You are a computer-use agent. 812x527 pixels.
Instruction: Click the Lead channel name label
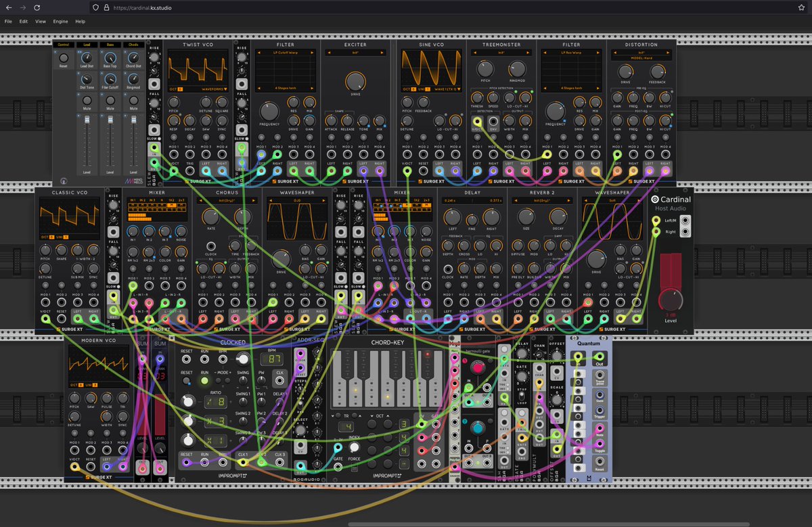87,45
